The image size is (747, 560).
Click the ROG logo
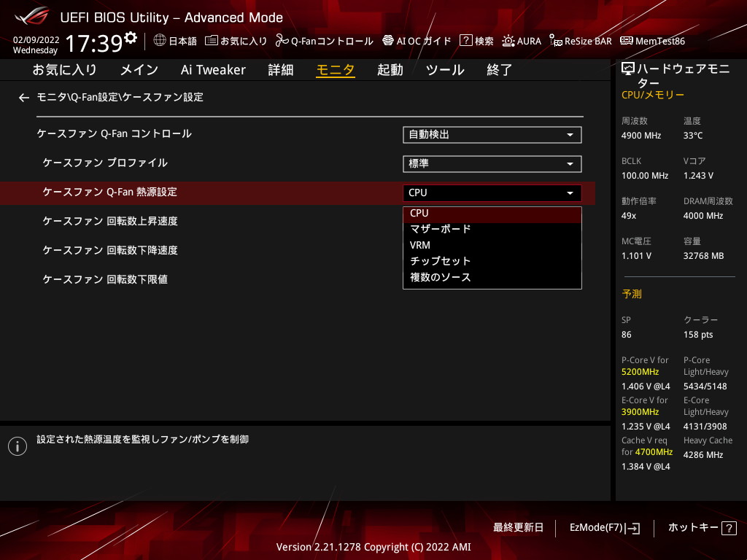[x=31, y=17]
